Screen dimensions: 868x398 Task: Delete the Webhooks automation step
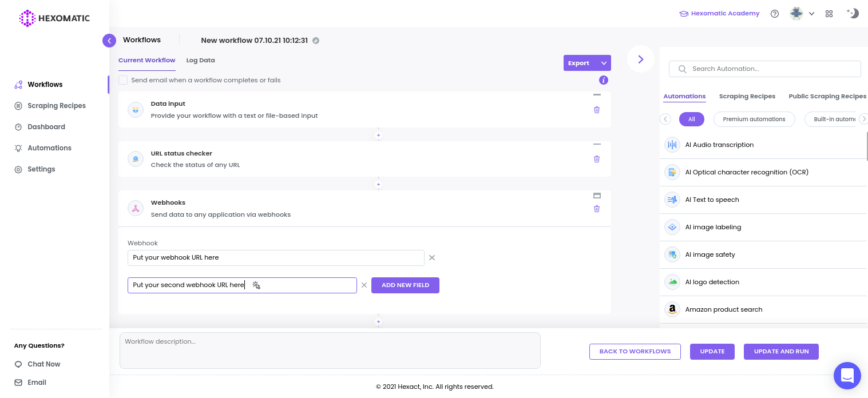[x=597, y=209]
